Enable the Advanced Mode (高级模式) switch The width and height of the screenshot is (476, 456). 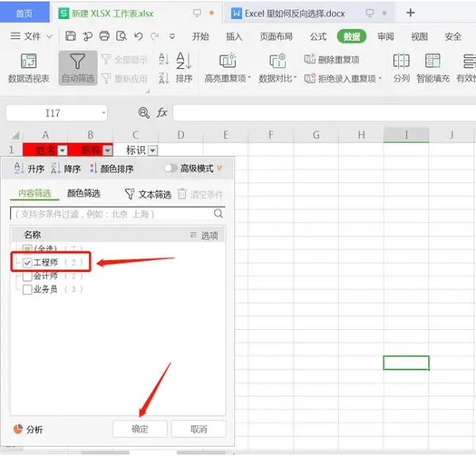pyautogui.click(x=171, y=168)
